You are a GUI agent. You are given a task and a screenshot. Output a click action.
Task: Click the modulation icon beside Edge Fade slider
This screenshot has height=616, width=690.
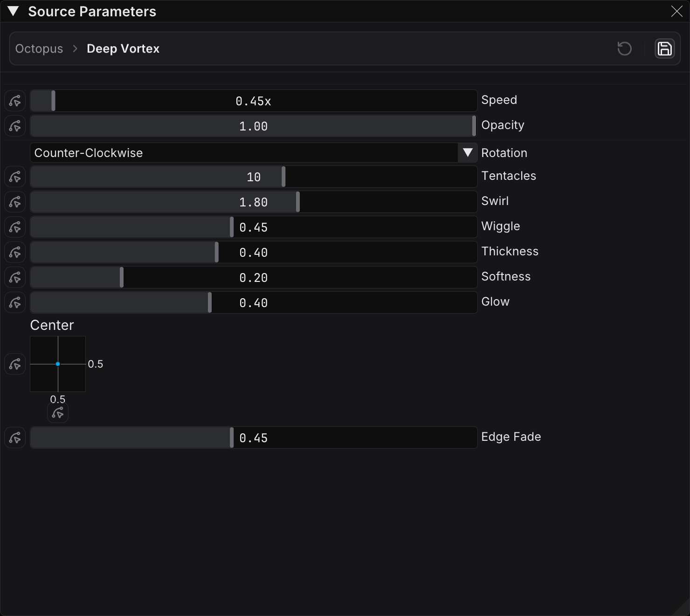coord(15,438)
